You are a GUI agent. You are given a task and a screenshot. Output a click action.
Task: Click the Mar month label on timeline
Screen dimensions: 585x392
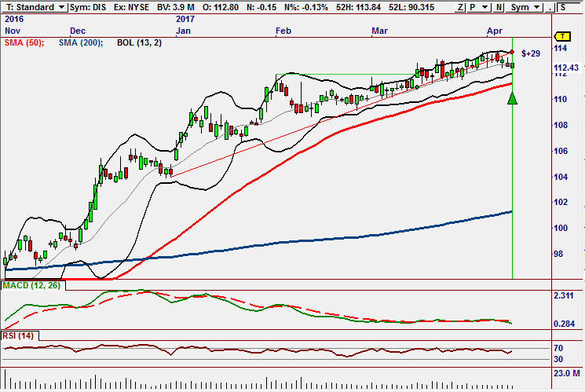pyautogui.click(x=379, y=31)
